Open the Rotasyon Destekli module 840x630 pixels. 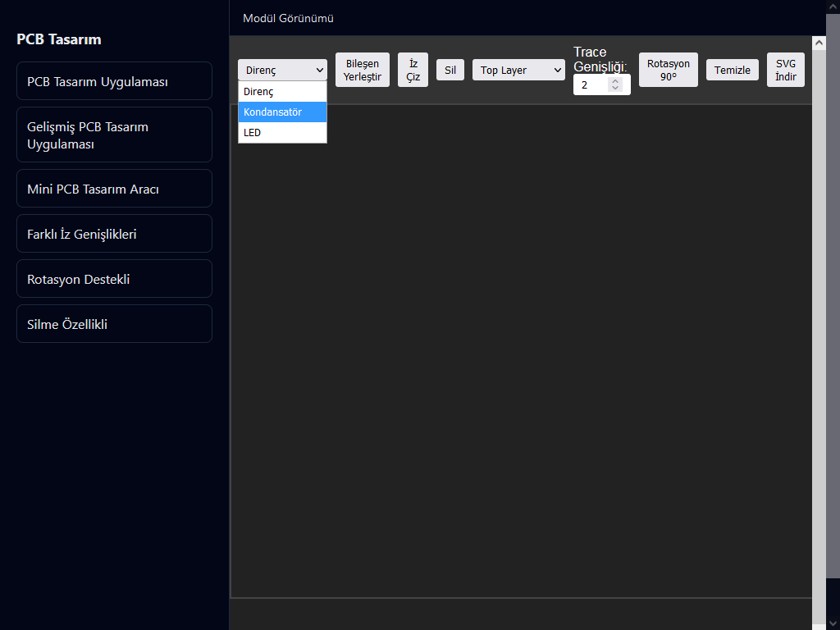(x=114, y=279)
